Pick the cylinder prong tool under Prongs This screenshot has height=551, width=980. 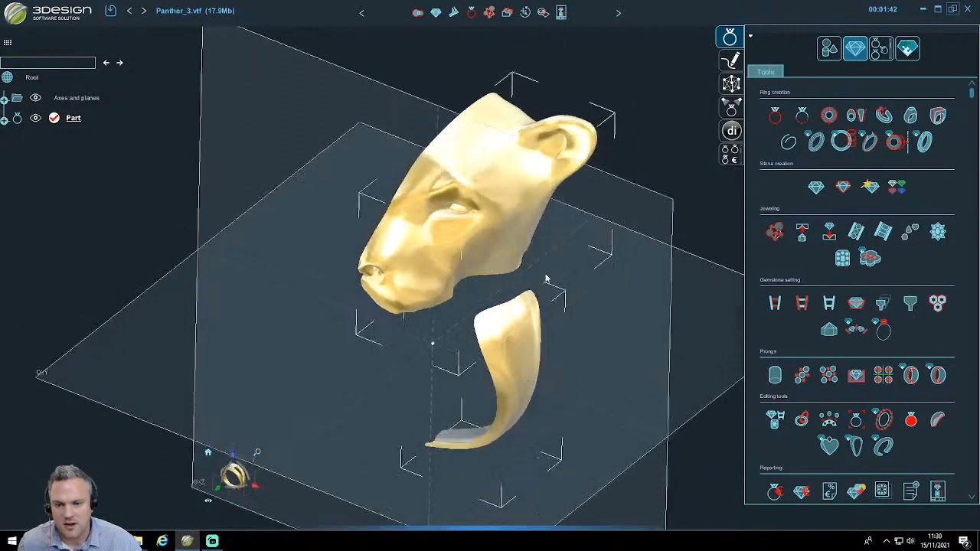775,375
